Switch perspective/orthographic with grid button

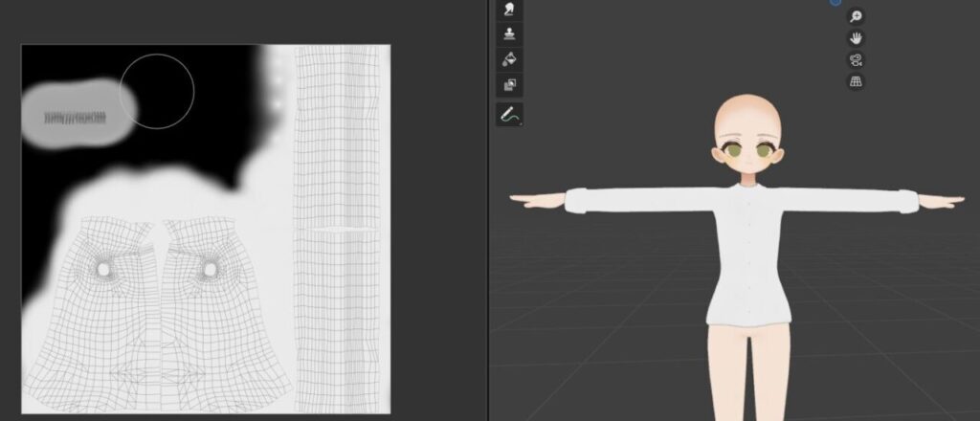coord(857,82)
